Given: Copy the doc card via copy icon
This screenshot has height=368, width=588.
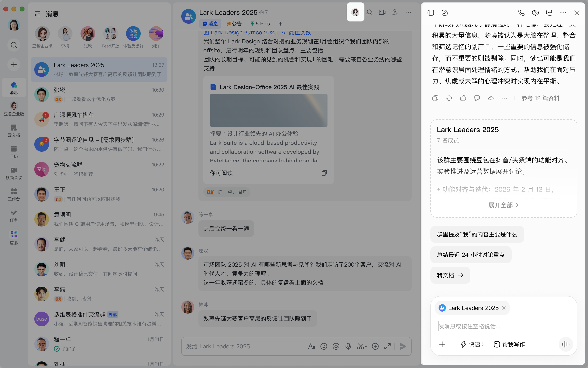Looking at the screenshot, I should coord(324,173).
